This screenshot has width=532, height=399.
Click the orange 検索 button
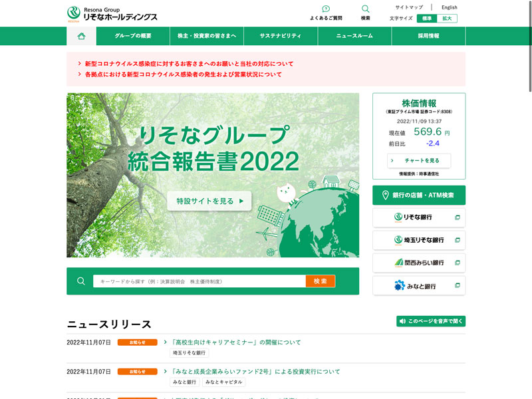point(320,281)
